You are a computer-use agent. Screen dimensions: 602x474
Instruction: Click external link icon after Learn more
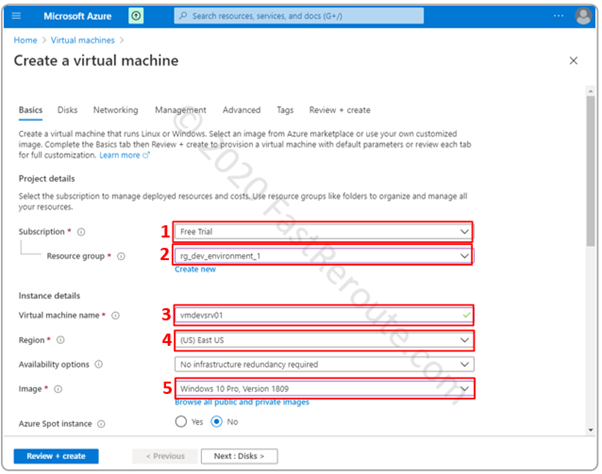(x=146, y=155)
